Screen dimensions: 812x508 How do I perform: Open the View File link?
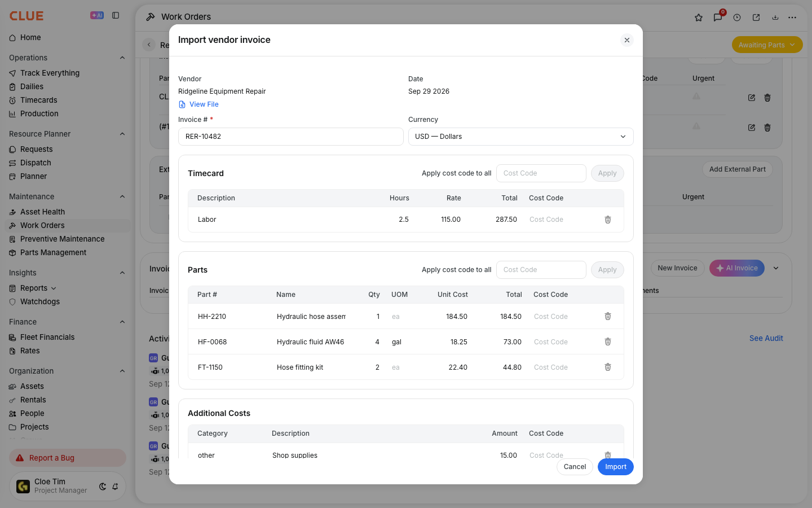click(198, 104)
